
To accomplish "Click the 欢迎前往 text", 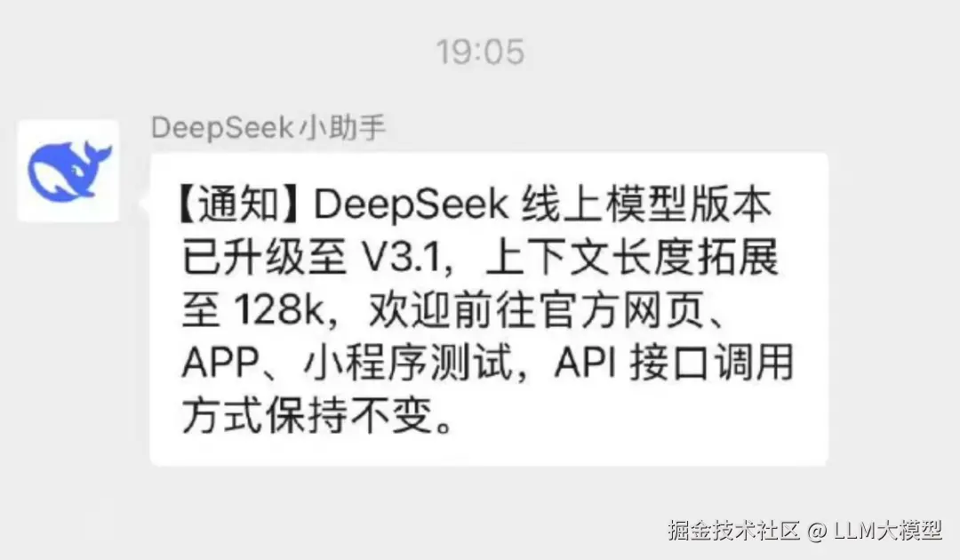I will (452, 309).
